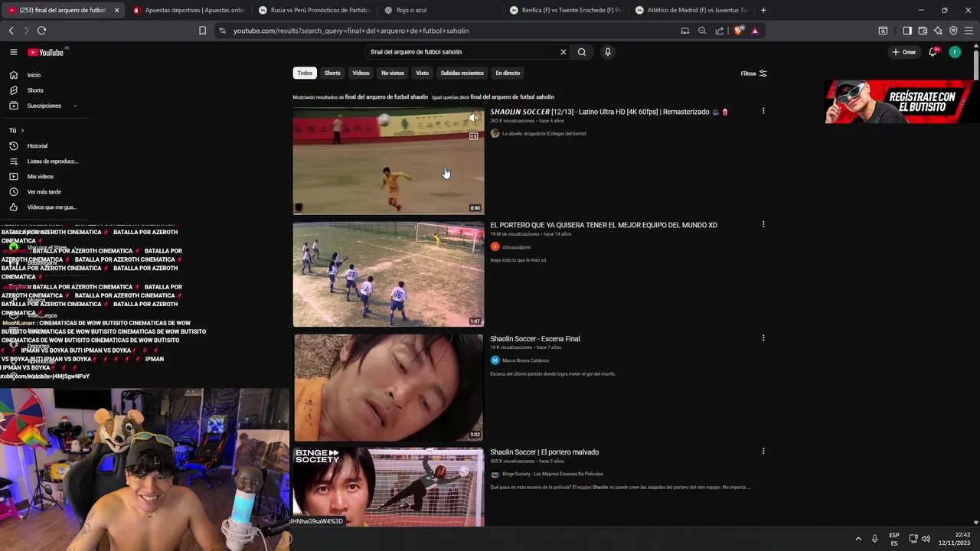Open options for El Portero video

pos(763,224)
